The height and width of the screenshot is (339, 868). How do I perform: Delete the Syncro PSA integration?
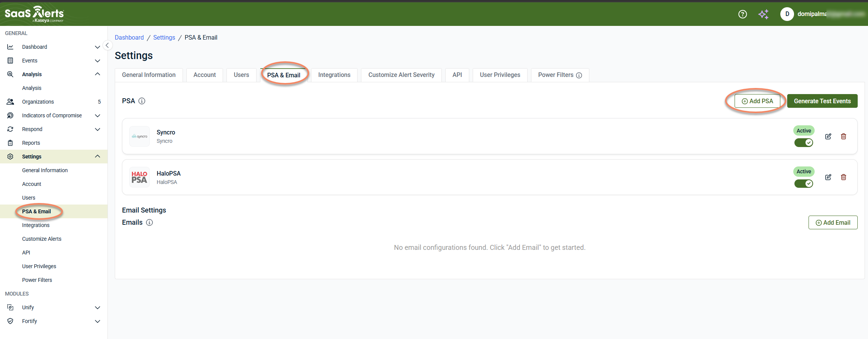(844, 136)
